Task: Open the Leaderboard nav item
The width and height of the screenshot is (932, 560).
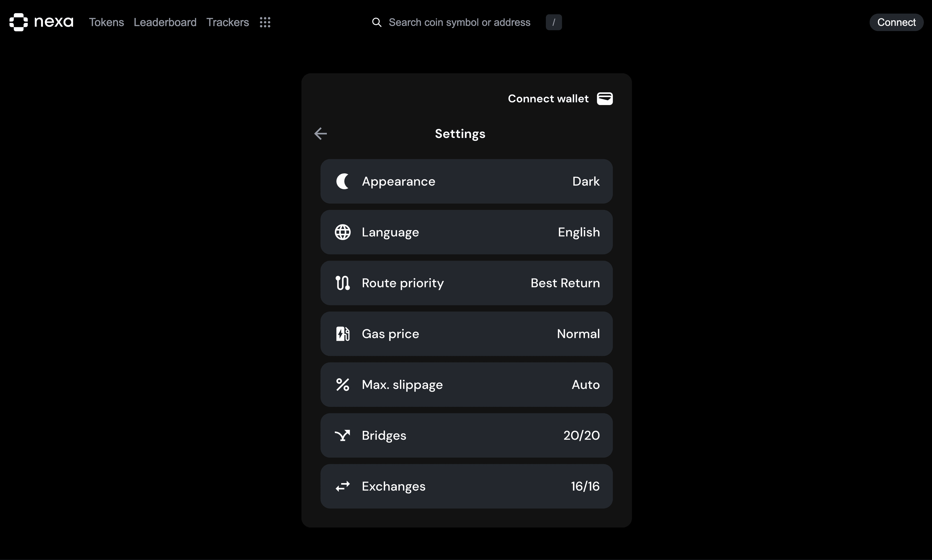Action: click(165, 22)
